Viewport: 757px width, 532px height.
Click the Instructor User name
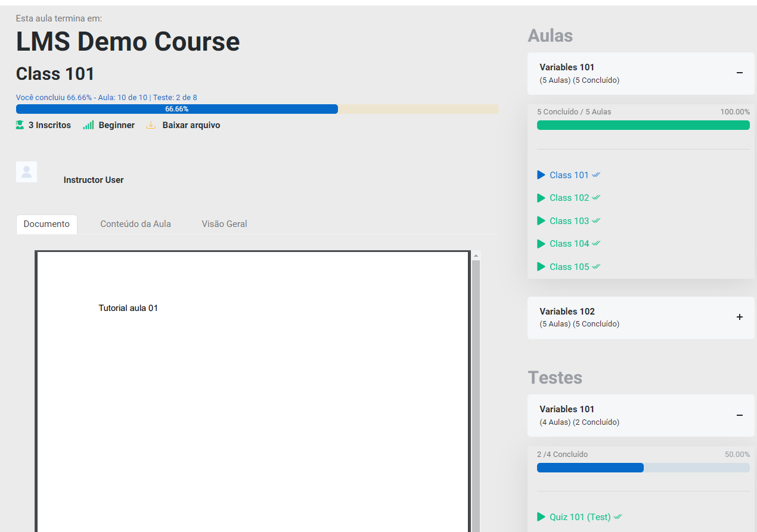(x=94, y=180)
